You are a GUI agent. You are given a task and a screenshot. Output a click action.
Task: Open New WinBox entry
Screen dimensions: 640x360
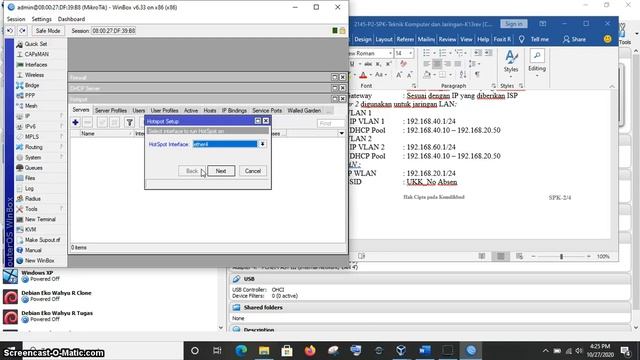pos(40,260)
